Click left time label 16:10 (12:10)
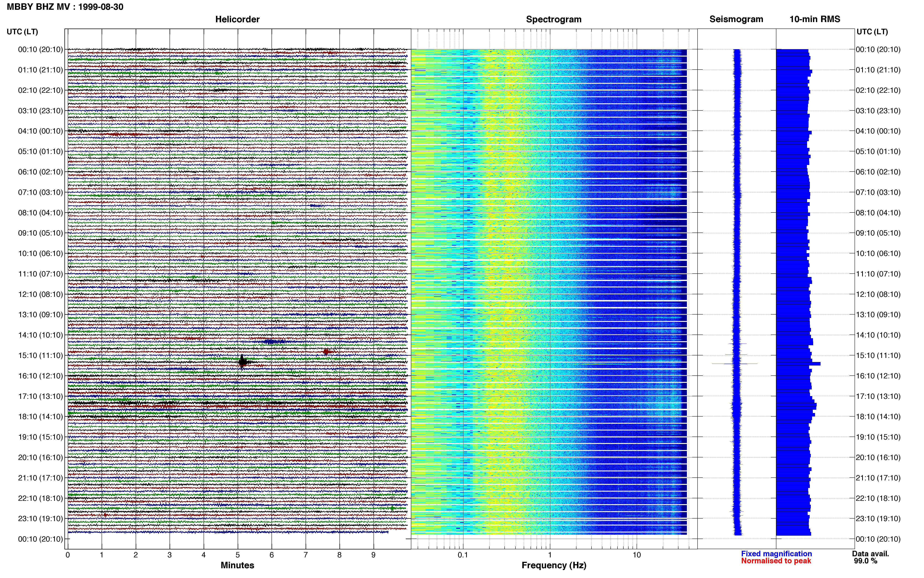The width and height of the screenshot is (924, 578). (x=41, y=376)
